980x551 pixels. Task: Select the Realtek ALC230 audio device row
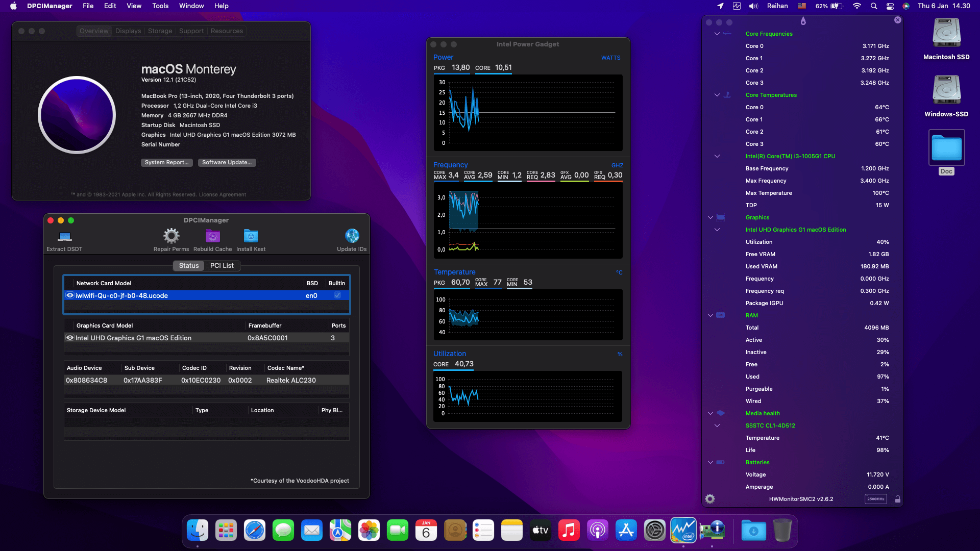[207, 380]
